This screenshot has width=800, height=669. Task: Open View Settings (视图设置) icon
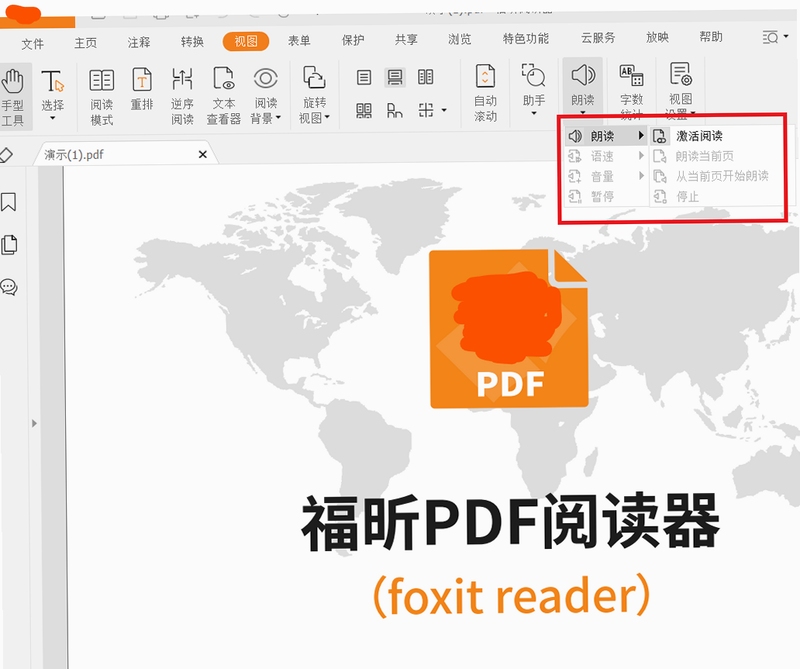[681, 74]
